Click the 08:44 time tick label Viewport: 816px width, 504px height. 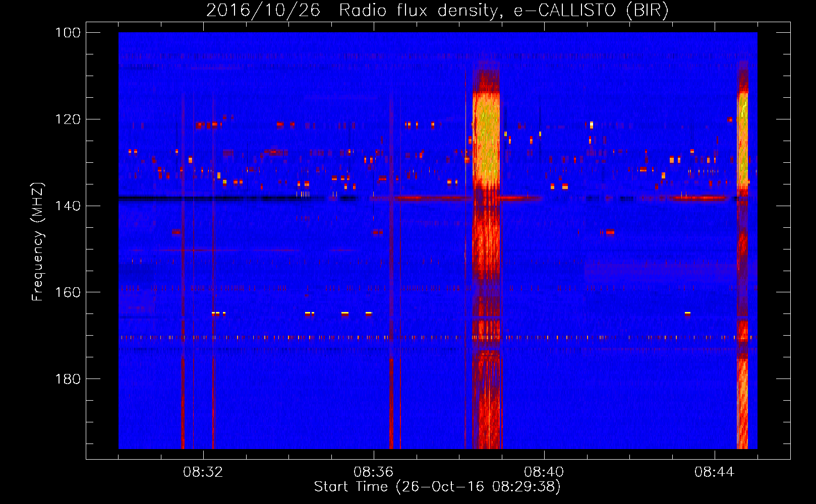(715, 472)
